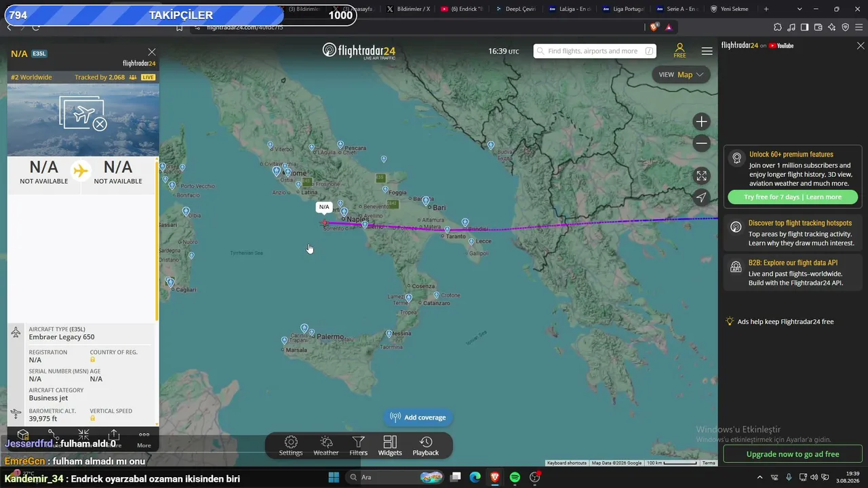Open the browser extensions puzzle icon
The width and height of the screenshot is (868, 488).
click(x=777, y=27)
